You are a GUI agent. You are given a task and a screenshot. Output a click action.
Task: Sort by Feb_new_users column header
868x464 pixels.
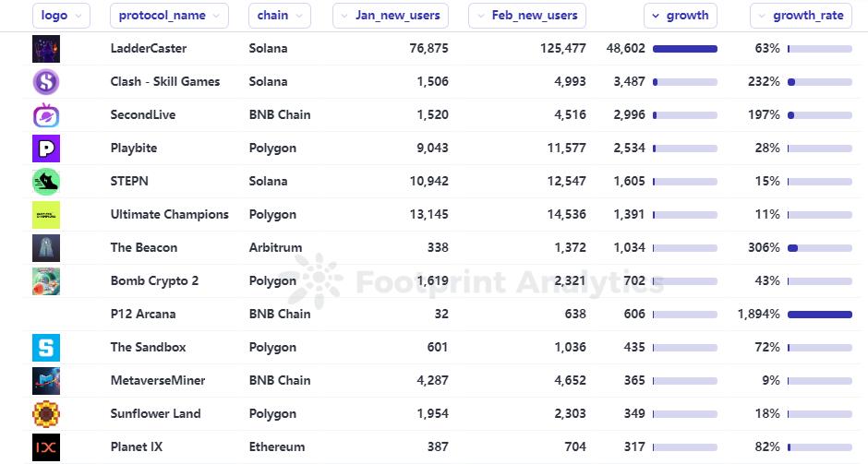pos(526,16)
